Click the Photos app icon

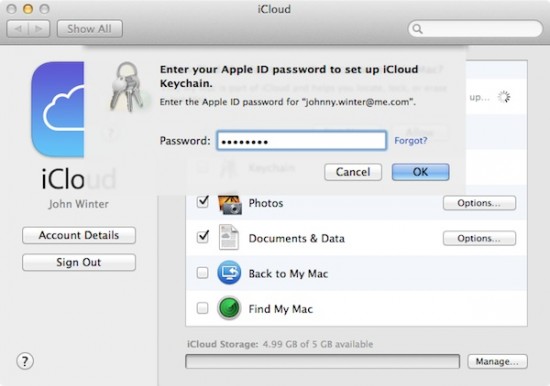pos(230,204)
